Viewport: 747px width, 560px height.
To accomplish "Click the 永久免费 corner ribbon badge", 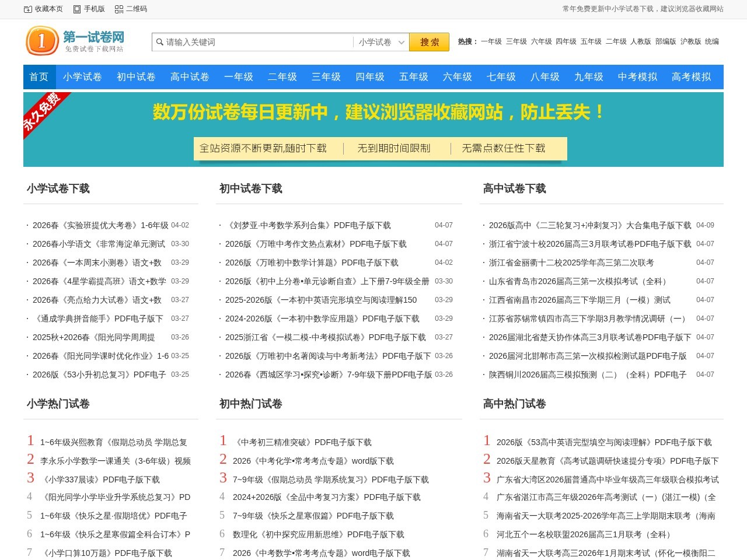I will tap(42, 113).
